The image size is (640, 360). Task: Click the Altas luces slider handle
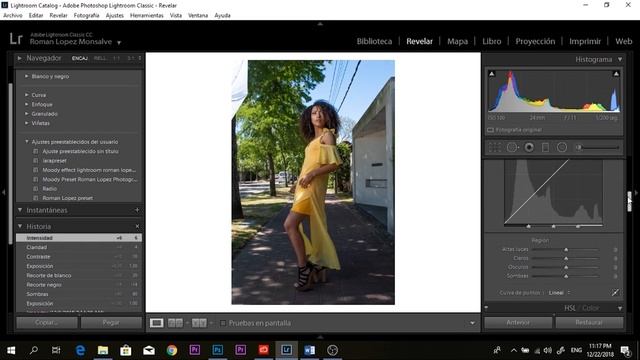coord(566,249)
